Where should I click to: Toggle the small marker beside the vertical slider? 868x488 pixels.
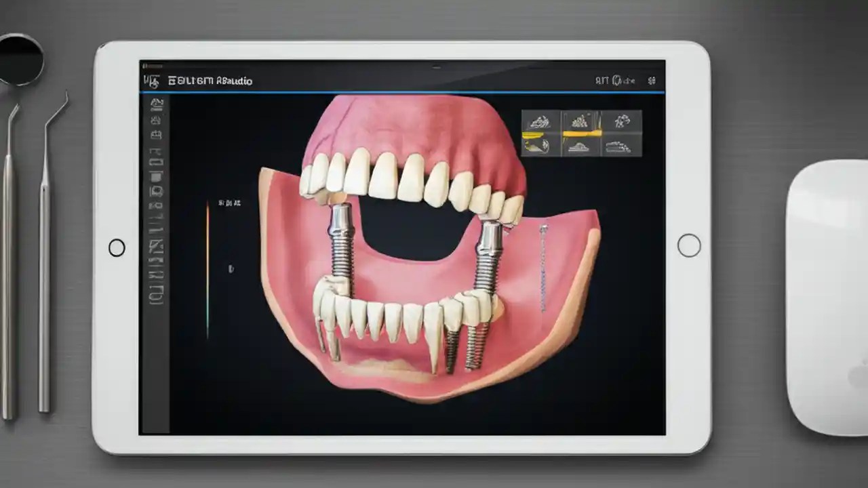pyautogui.click(x=231, y=269)
